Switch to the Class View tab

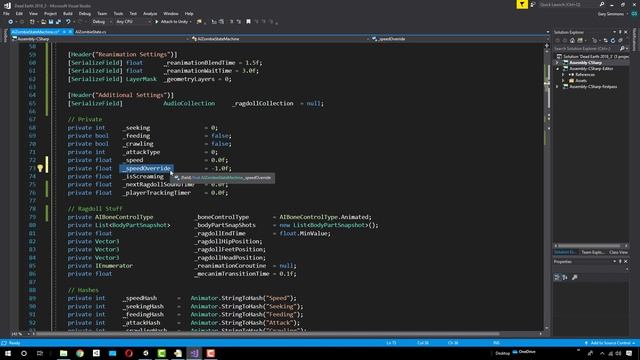[618, 252]
